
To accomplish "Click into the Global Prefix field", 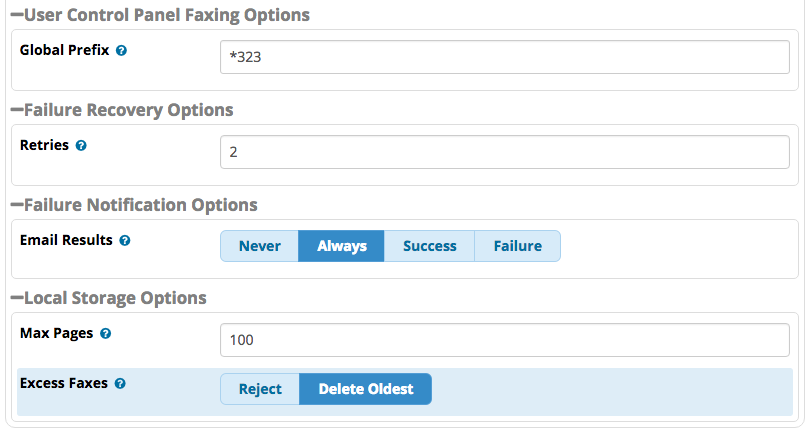I will pos(505,57).
